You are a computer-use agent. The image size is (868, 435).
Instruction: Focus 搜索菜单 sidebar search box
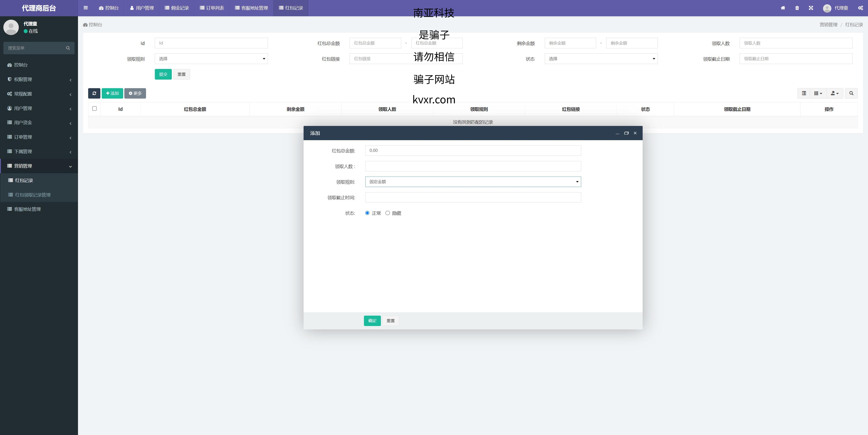tap(34, 48)
